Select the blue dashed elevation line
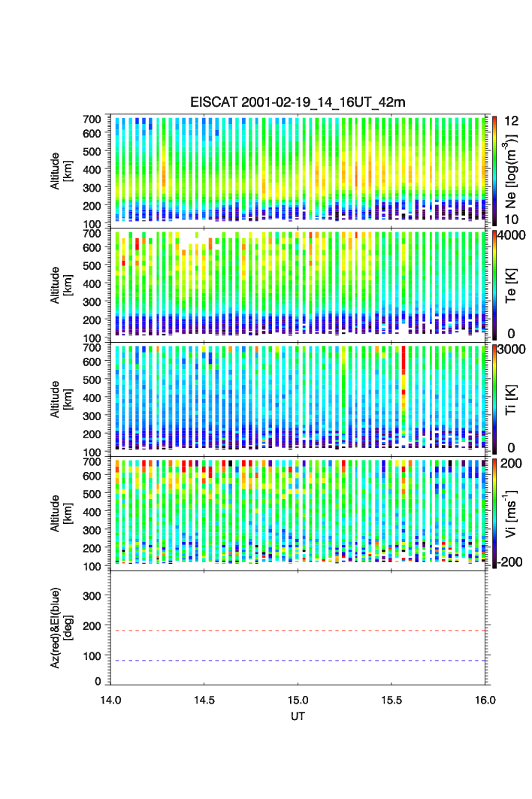532x799 pixels. pos(299,661)
